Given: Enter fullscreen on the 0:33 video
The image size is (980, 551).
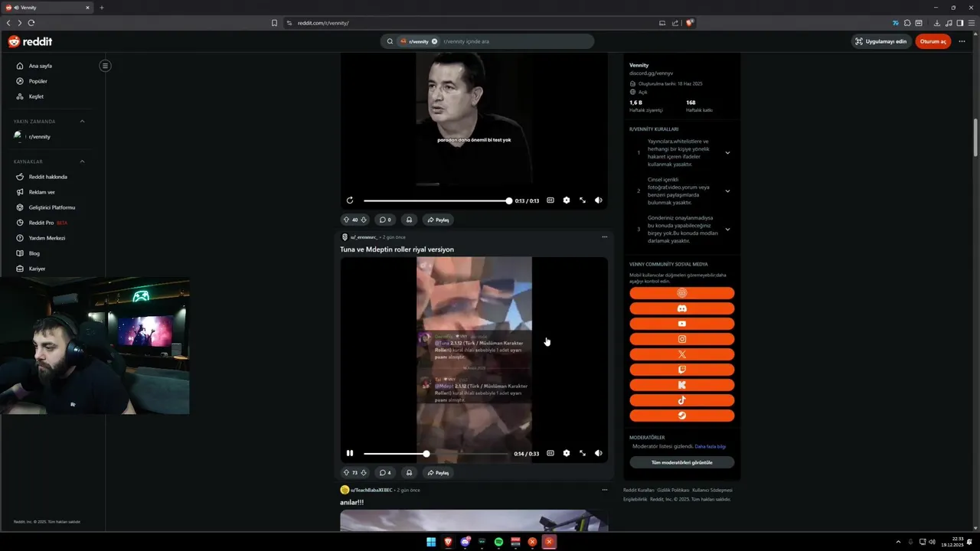Looking at the screenshot, I should pyautogui.click(x=583, y=453).
